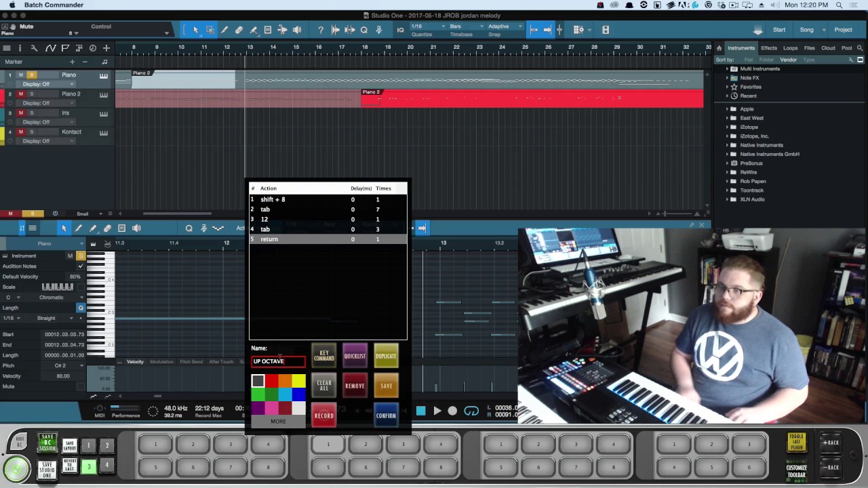Viewport: 868px width, 488px height.
Task: Open track inspector info icon
Action: point(20,48)
